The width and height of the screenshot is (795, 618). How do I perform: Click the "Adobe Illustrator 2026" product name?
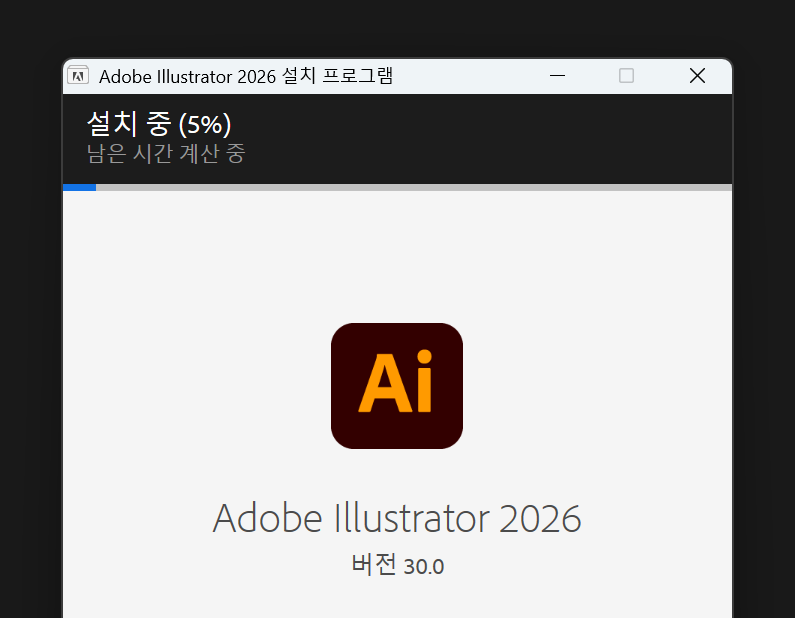[x=397, y=518]
